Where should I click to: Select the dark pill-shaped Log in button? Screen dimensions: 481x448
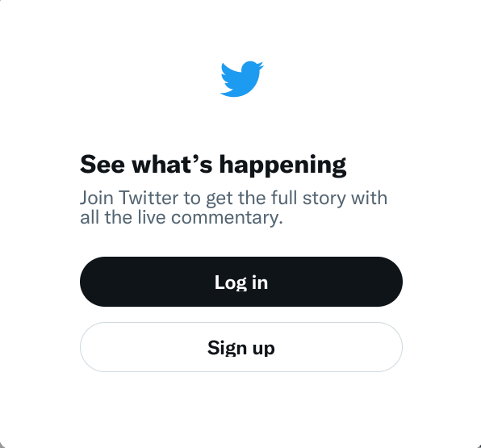pyautogui.click(x=241, y=282)
